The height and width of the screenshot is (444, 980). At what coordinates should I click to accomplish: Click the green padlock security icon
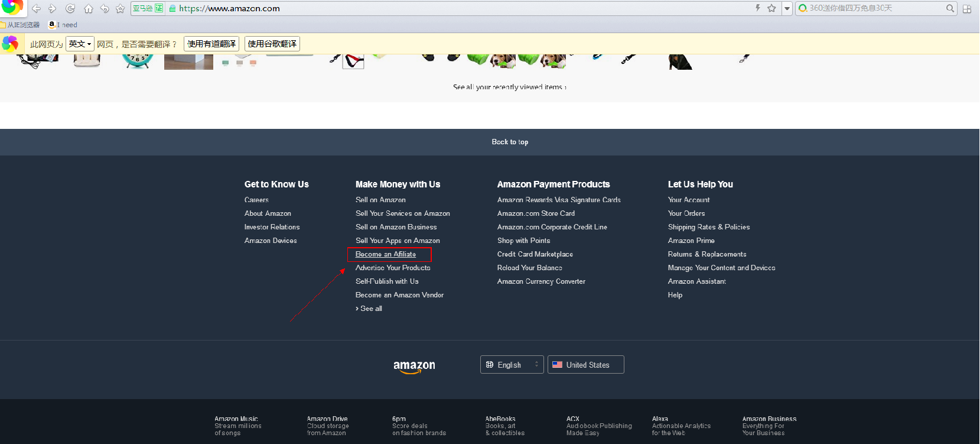coord(172,8)
